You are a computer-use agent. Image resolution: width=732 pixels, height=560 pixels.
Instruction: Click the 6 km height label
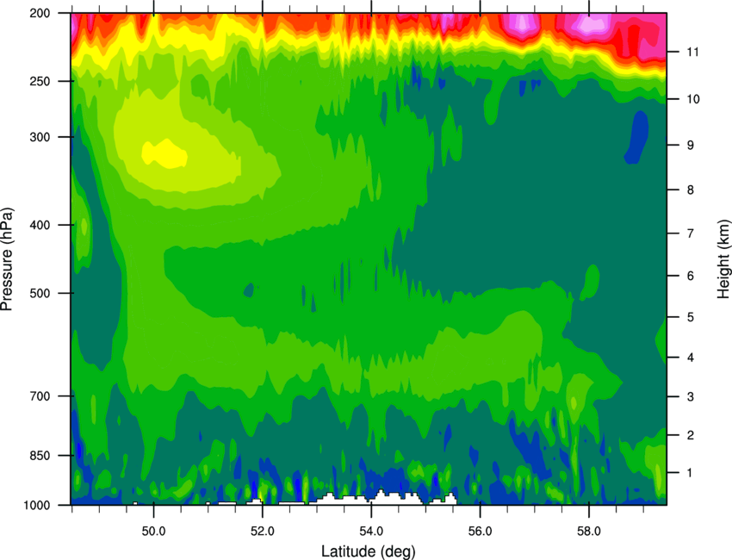(x=690, y=276)
